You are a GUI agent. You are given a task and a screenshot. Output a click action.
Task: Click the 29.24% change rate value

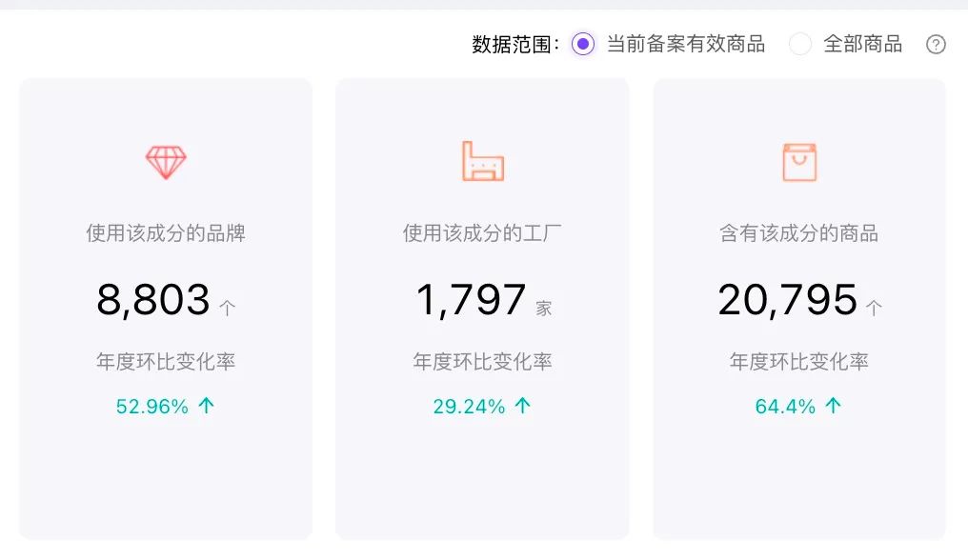[469, 407]
